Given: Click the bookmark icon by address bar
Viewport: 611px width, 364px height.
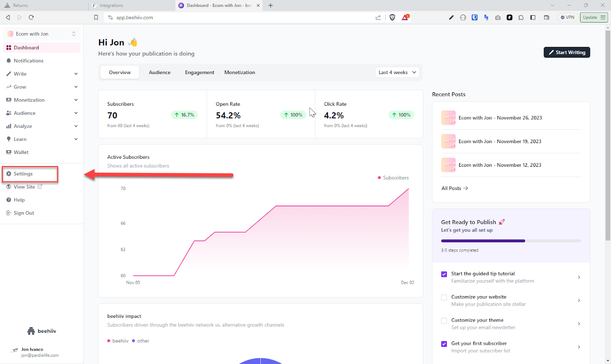Looking at the screenshot, I should [x=96, y=18].
